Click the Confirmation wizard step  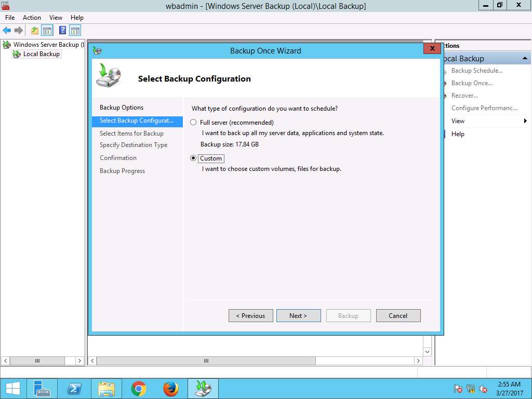click(118, 158)
